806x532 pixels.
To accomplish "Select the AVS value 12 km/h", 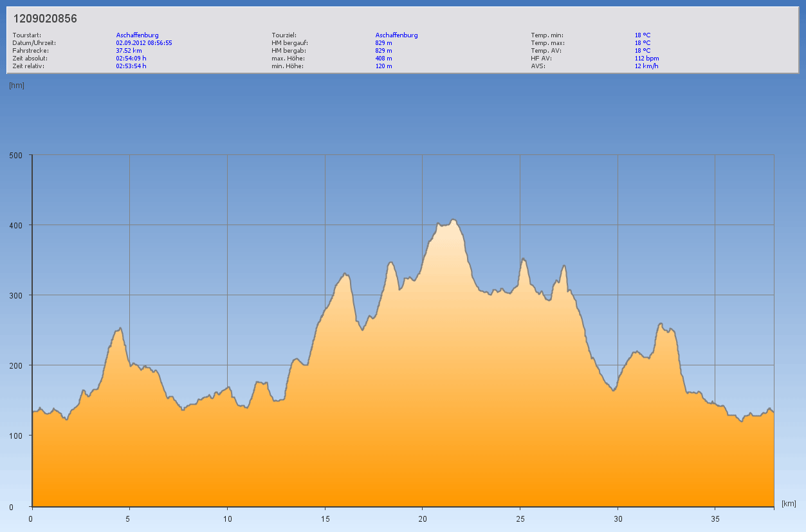I will pos(646,66).
